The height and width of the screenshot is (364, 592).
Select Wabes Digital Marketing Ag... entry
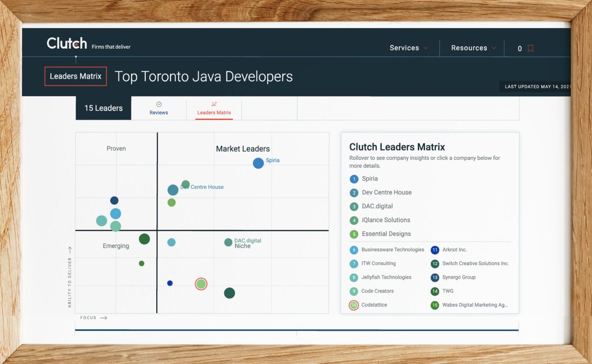click(x=475, y=305)
